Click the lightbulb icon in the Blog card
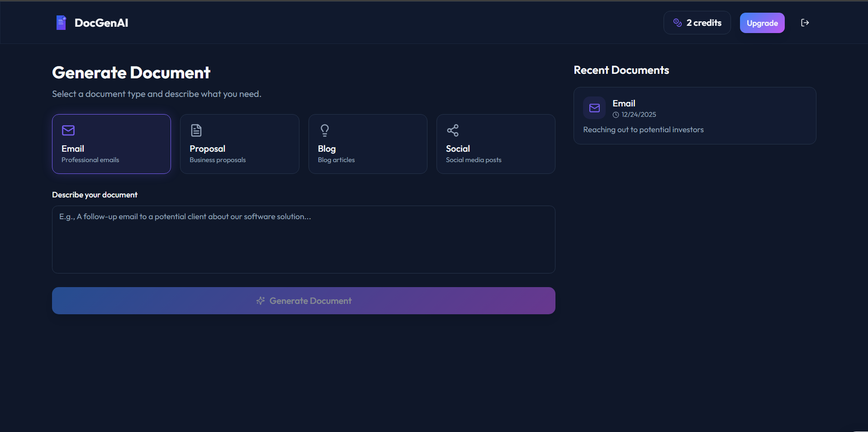Screen dimensions: 868x432 (x=324, y=130)
